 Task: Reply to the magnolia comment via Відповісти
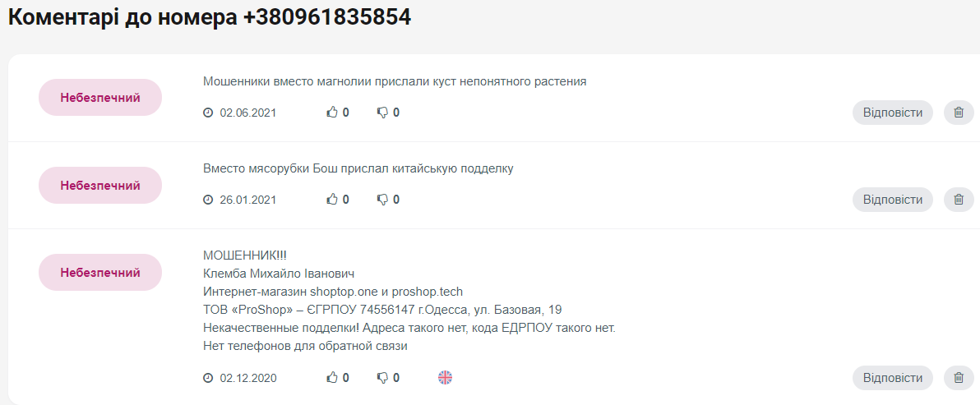(x=892, y=113)
